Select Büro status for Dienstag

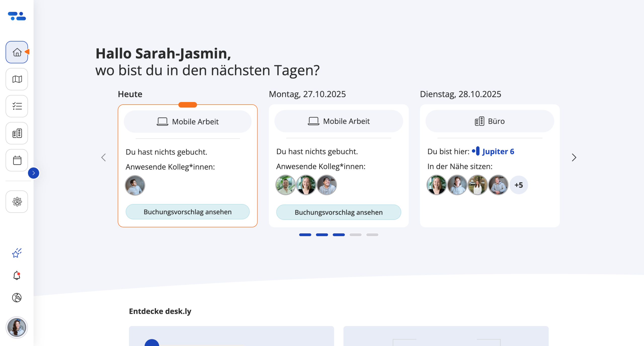coord(490,121)
